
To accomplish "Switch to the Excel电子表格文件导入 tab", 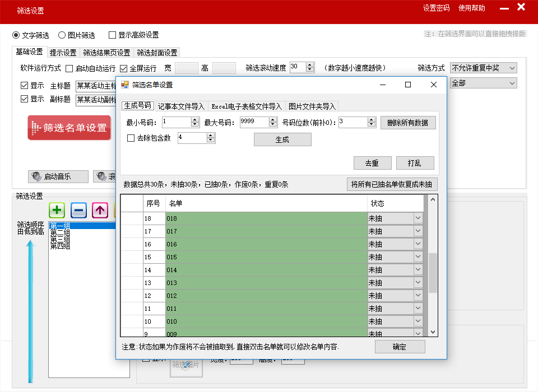I will click(x=247, y=106).
